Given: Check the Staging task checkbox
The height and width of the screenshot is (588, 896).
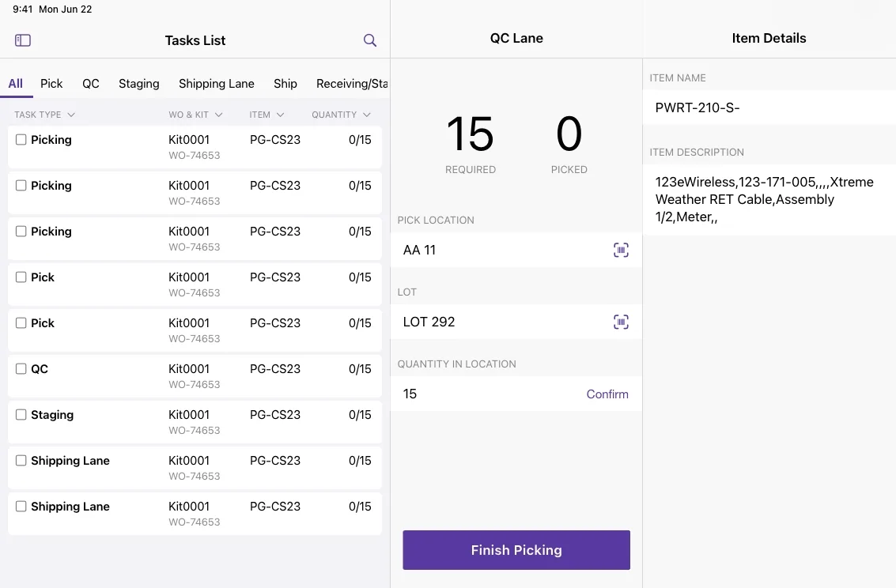Looking at the screenshot, I should (21, 414).
